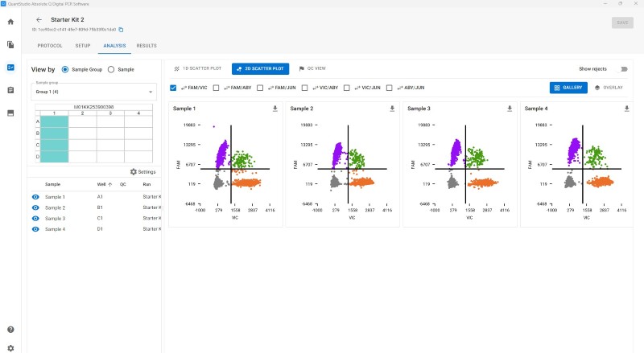Open the app settings gear in sidebar
The height and width of the screenshot is (353, 644).
10,348
